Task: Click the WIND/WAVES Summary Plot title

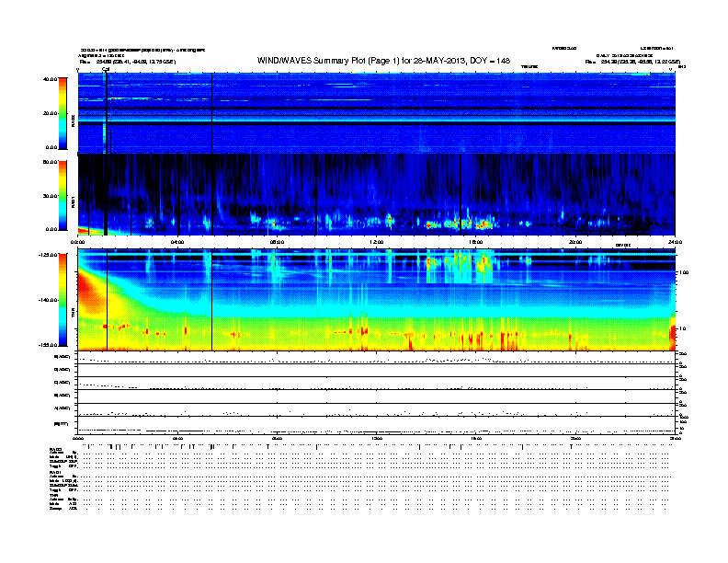Action: (x=383, y=61)
